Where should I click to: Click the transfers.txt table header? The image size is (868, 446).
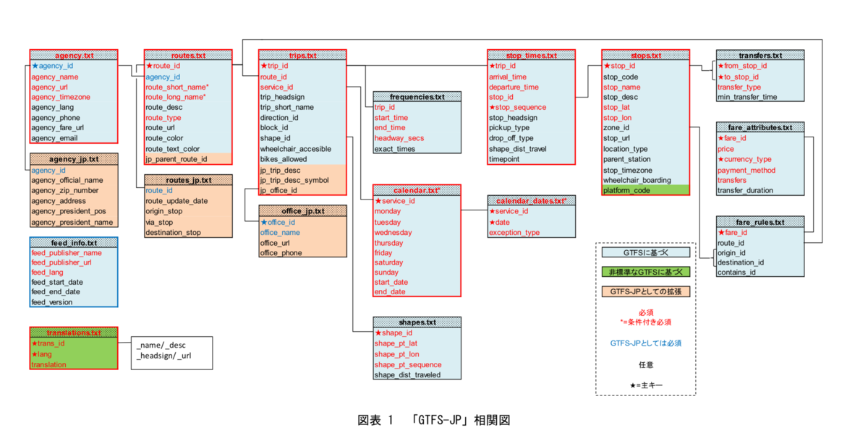click(759, 55)
